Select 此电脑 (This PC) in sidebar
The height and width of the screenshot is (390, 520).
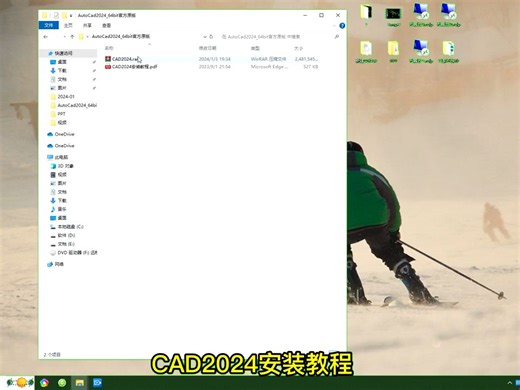(61, 157)
